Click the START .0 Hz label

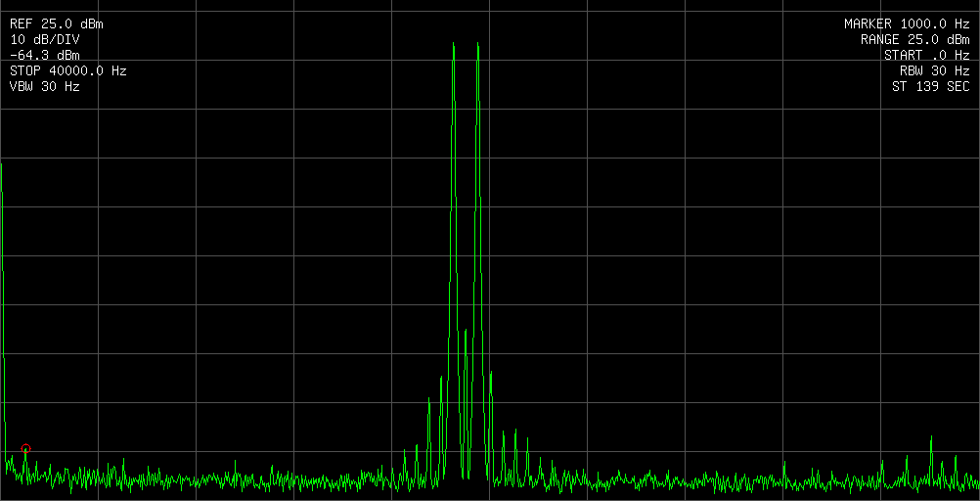point(927,56)
